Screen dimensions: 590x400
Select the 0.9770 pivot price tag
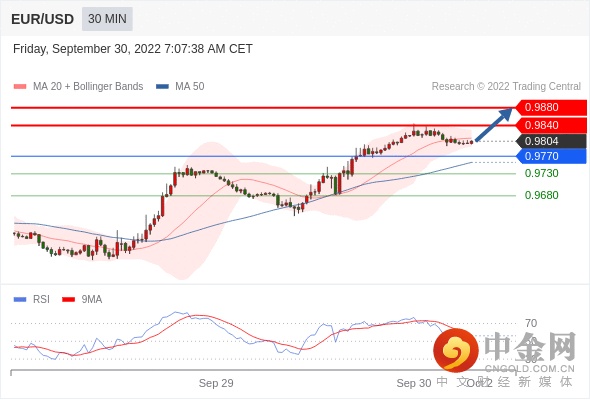pos(551,156)
